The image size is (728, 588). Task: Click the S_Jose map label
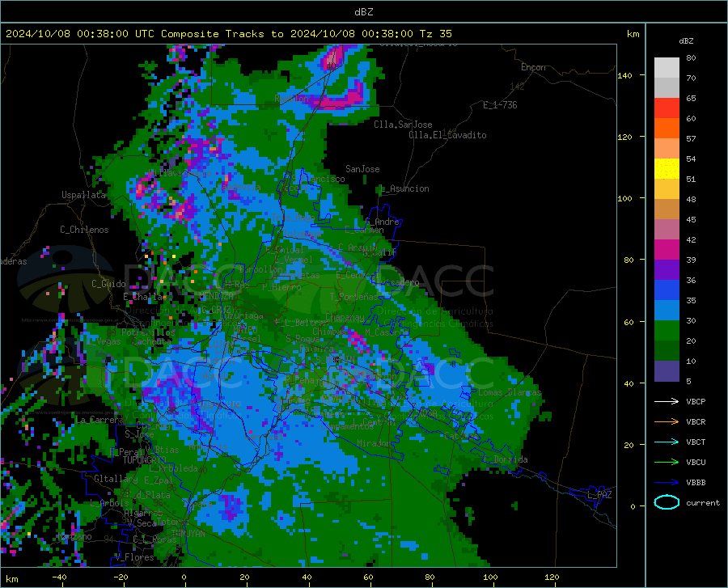[139, 434]
